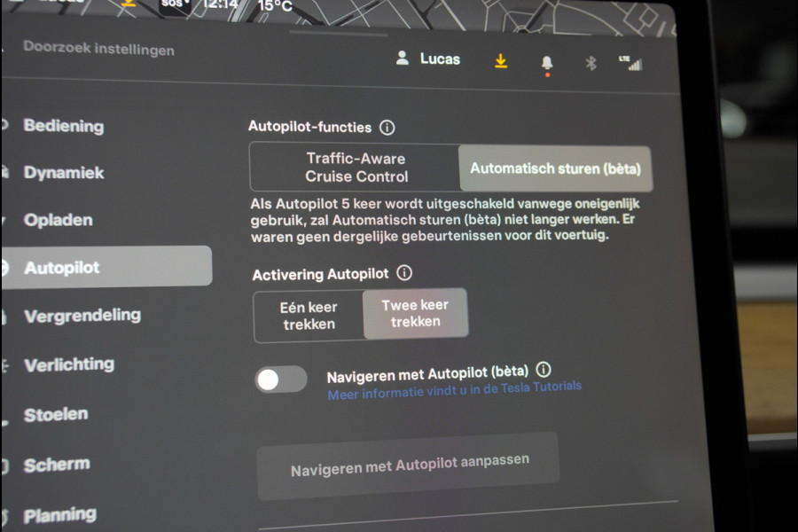Choose Eén keer trekken activation
Viewport: 798px width, 532px height.
[310, 313]
